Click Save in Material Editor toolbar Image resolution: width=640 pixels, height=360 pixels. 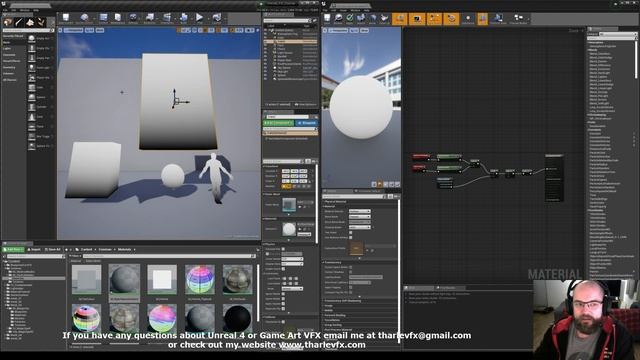327,19
